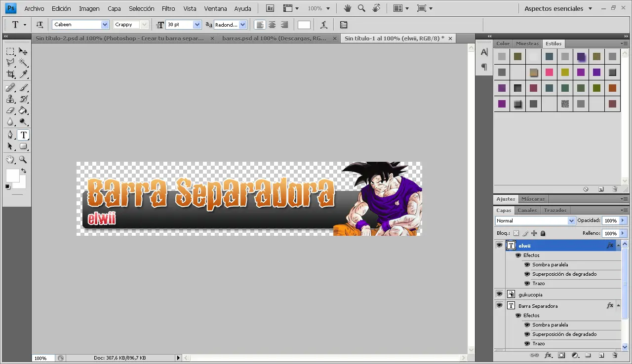Select the Move tool
The image size is (632, 364).
coord(23,51)
